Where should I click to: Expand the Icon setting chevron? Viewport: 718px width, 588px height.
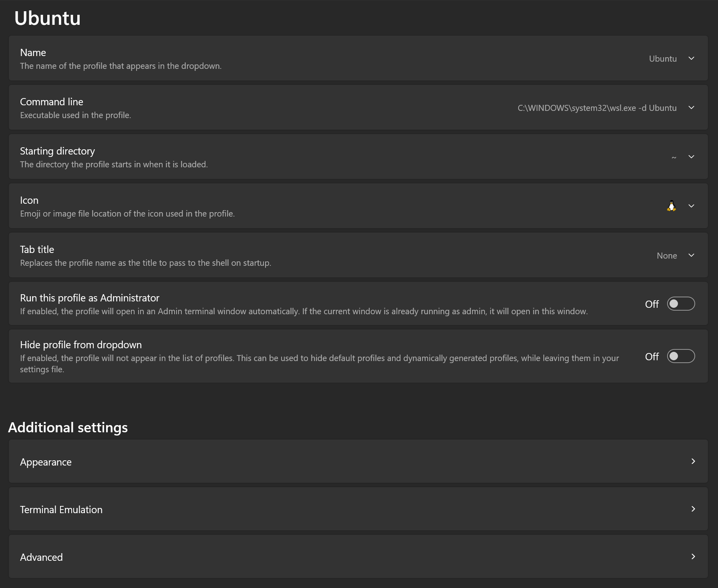pos(691,206)
